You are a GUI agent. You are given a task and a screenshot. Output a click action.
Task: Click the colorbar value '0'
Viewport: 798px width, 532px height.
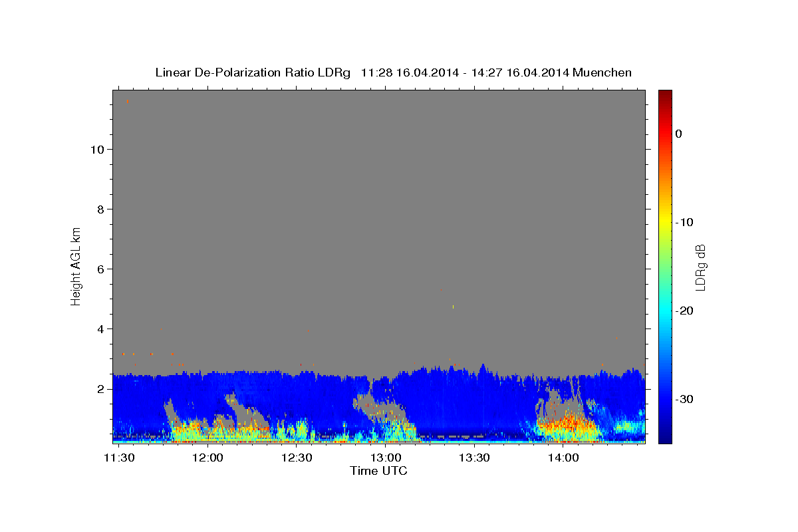click(678, 134)
